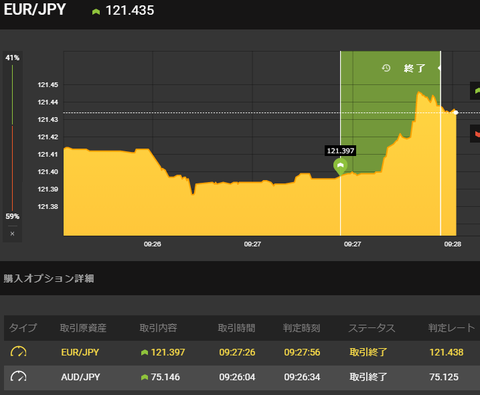Click the 75.125 judgment rate

(444, 377)
